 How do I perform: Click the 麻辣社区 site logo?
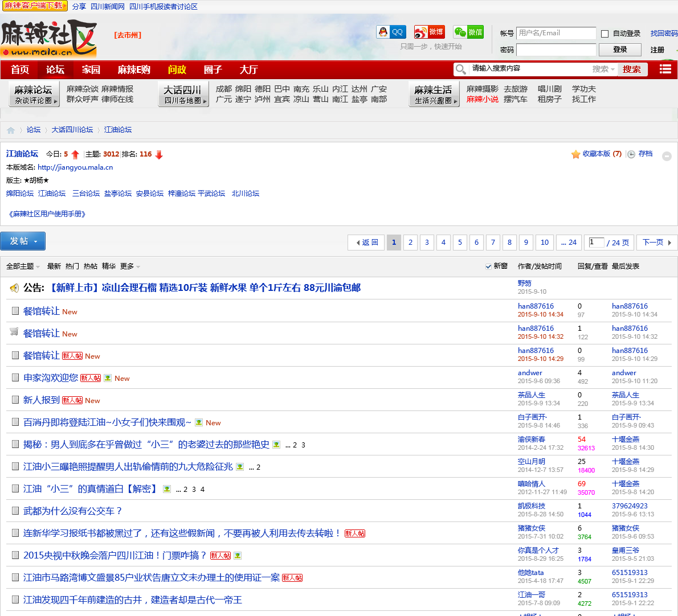49,39
